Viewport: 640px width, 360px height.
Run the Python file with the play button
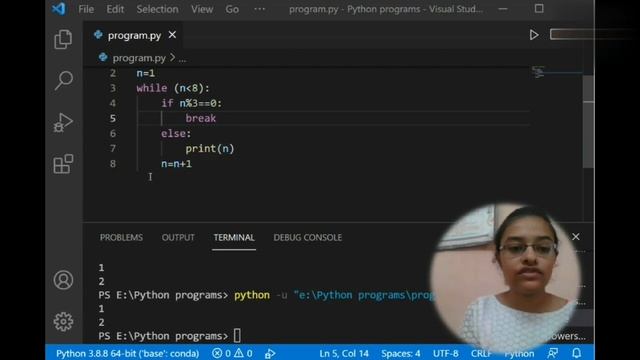coord(533,35)
